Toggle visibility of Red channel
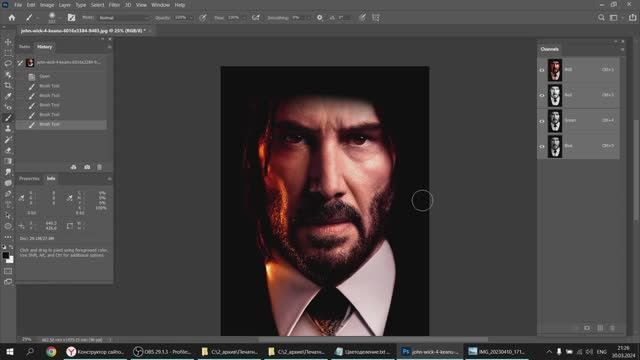 coord(542,95)
